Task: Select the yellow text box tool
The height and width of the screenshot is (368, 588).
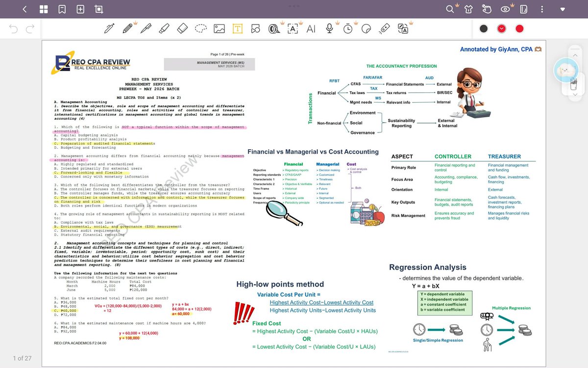Action: 237,28
